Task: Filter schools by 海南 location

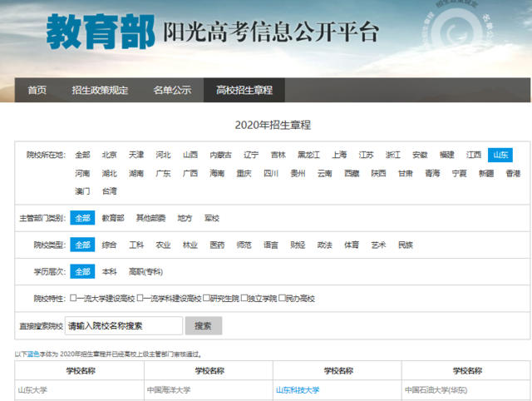Action: (x=217, y=173)
